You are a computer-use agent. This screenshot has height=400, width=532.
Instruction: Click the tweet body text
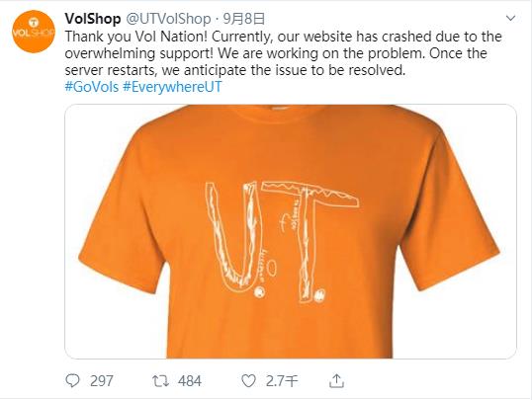(x=283, y=53)
